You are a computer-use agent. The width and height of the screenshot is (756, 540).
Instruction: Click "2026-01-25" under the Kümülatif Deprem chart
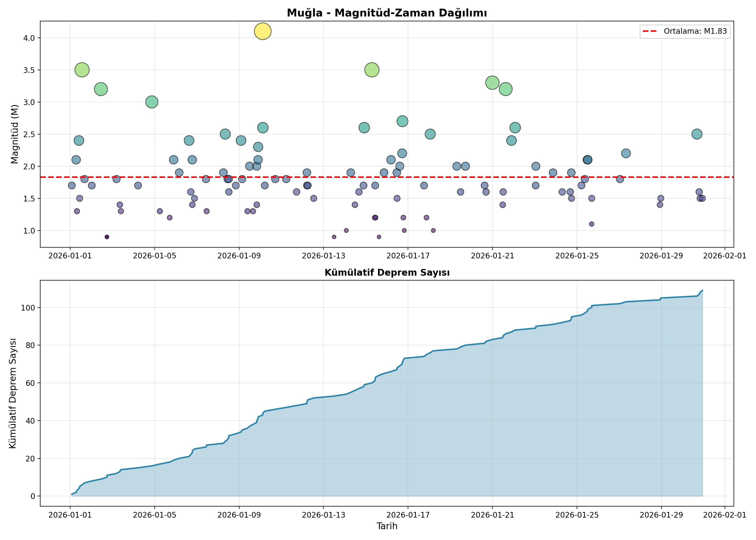[577, 515]
